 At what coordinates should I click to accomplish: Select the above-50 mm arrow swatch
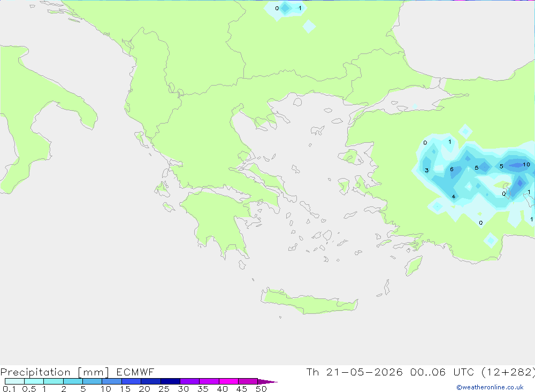(267, 381)
